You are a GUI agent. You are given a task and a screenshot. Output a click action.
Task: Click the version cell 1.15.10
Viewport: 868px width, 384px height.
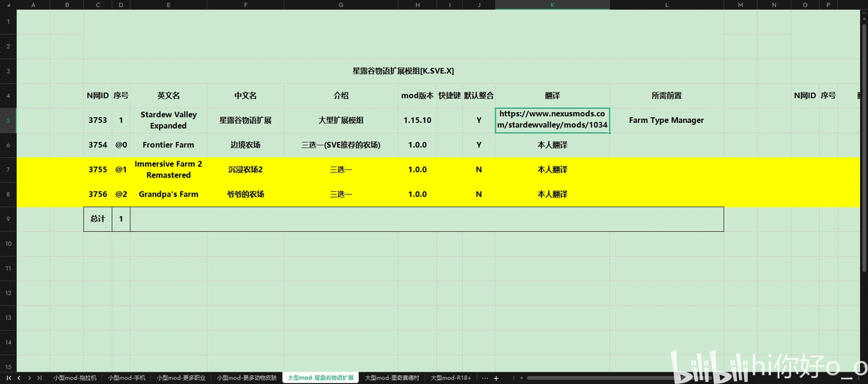[x=417, y=120]
